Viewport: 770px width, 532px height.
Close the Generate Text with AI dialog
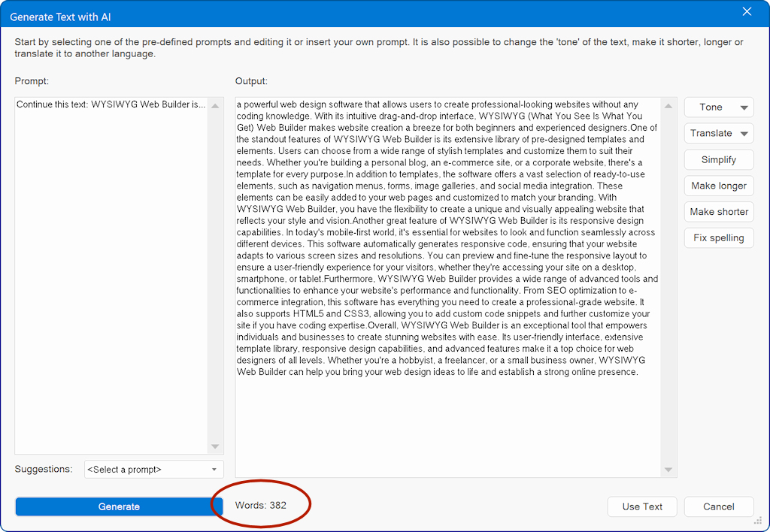747,11
